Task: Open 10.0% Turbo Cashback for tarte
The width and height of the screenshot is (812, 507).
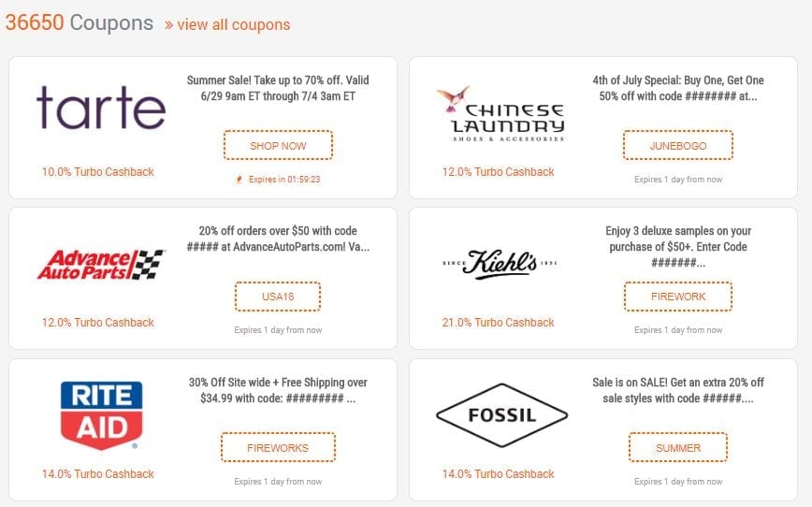Action: [x=98, y=172]
